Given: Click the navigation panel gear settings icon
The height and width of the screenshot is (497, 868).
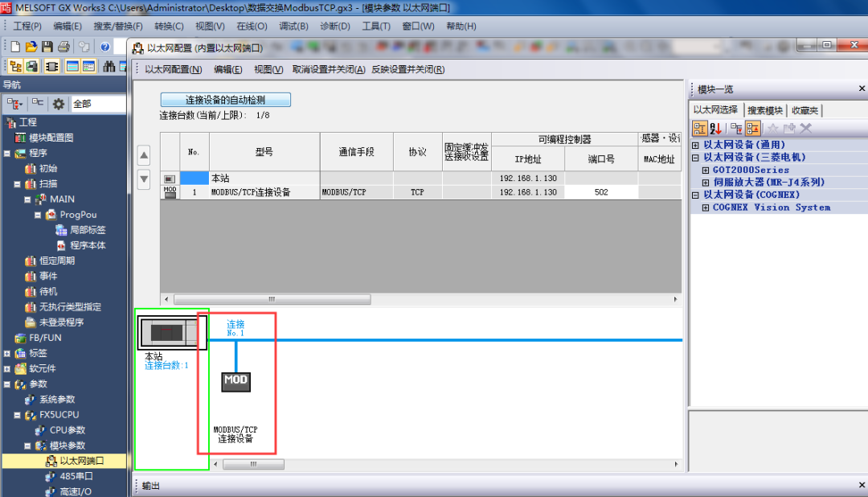Looking at the screenshot, I should click(x=59, y=104).
